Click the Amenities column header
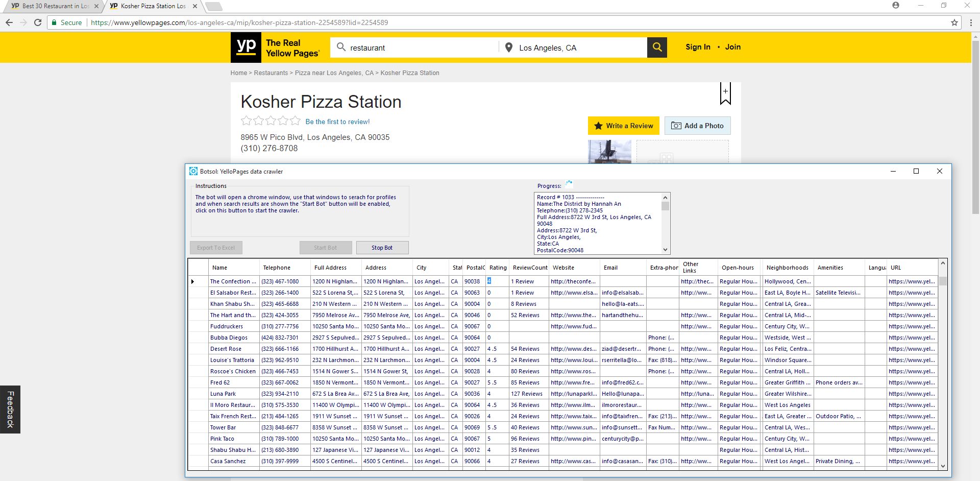Screen dimensions: 980x481 [x=839, y=268]
